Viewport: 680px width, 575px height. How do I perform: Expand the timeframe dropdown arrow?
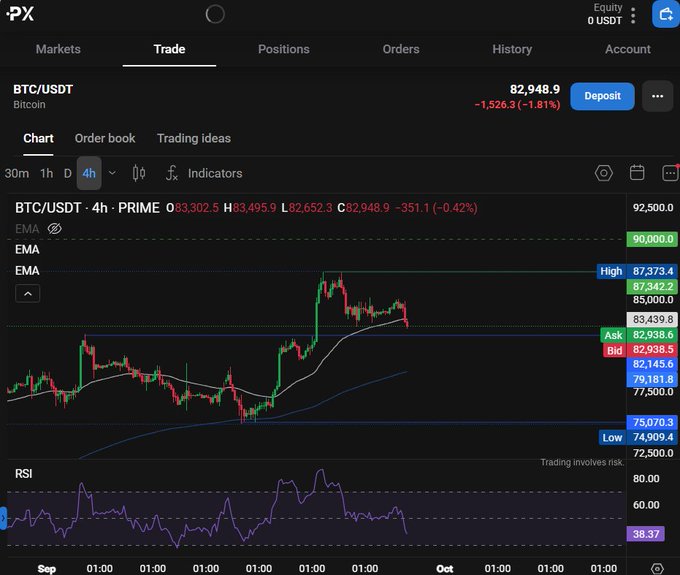pyautogui.click(x=112, y=173)
